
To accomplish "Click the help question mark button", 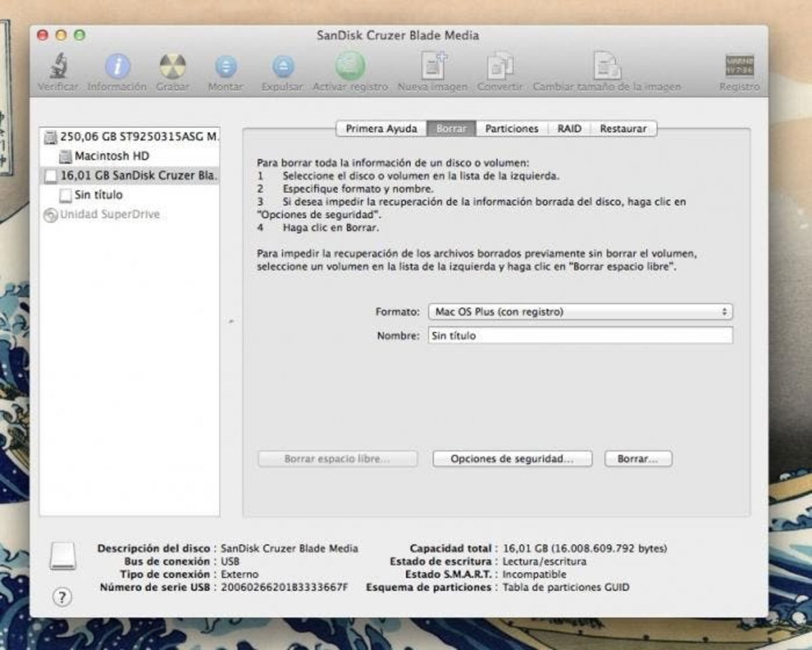I will [x=62, y=597].
